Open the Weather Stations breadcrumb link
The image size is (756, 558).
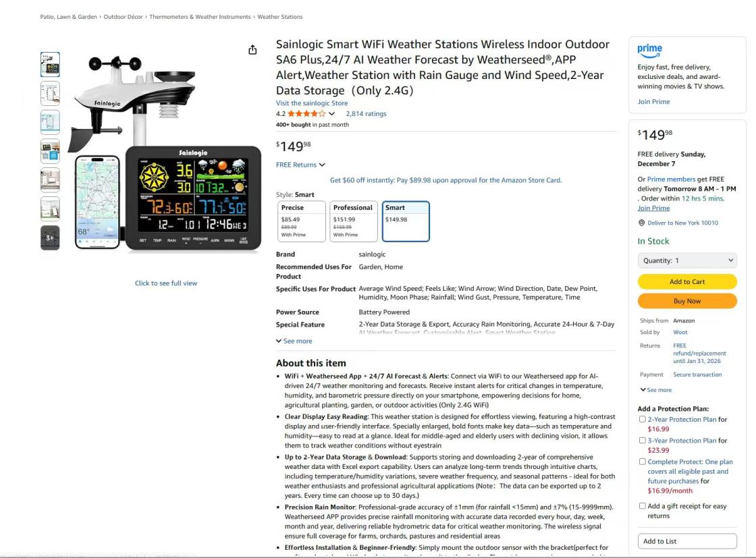[280, 17]
